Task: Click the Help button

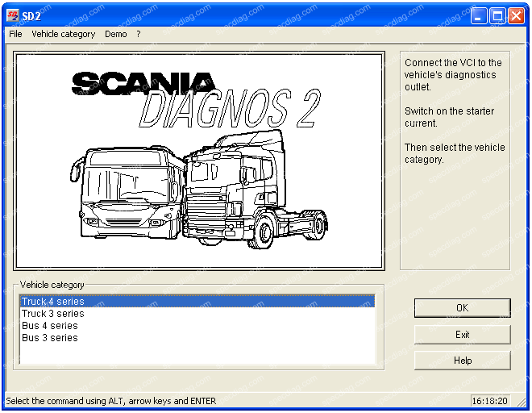Action: pos(462,361)
